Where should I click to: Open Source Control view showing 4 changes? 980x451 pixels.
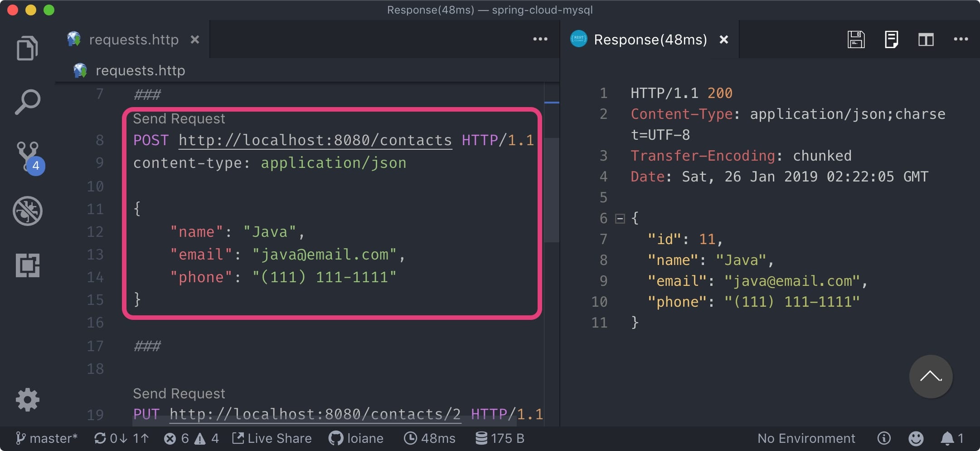[27, 157]
